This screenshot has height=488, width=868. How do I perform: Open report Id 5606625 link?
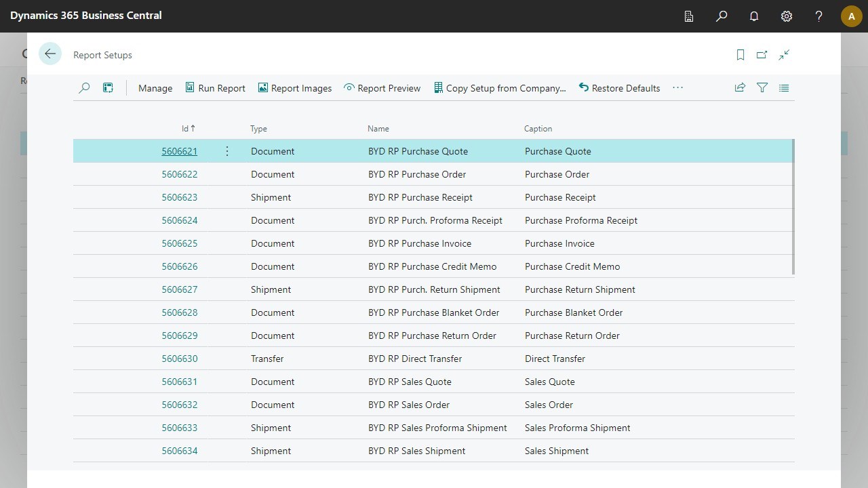tap(179, 243)
